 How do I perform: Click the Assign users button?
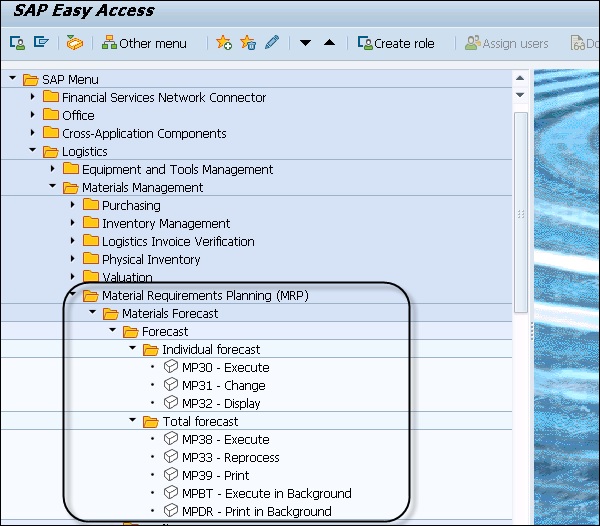point(507,44)
